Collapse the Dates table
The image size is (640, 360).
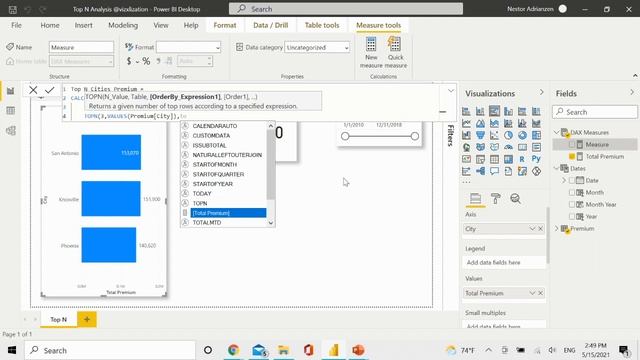click(557, 168)
